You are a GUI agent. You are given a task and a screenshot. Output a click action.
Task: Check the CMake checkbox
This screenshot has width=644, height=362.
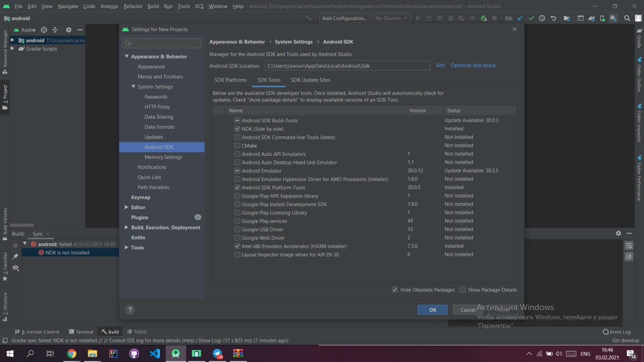(x=237, y=145)
